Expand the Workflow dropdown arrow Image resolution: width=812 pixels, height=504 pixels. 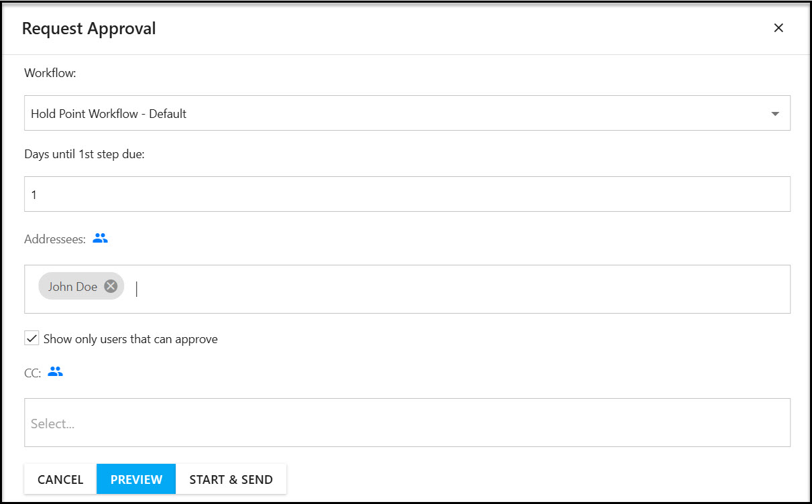(775, 113)
